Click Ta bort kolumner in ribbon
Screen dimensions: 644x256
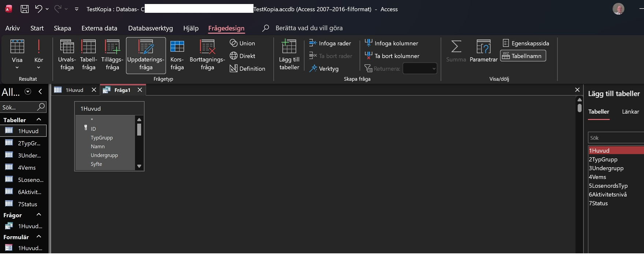392,56
